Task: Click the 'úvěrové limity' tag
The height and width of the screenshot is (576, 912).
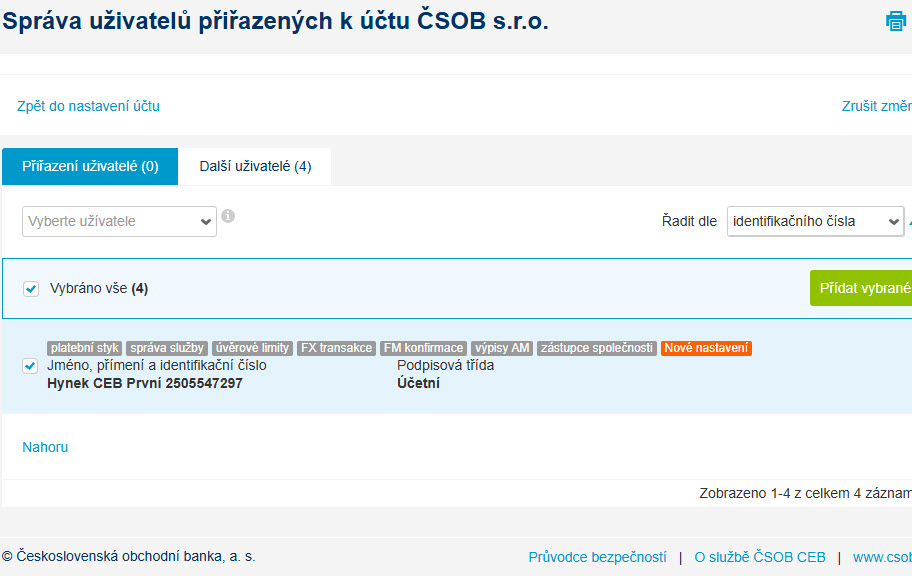Action: 252,348
